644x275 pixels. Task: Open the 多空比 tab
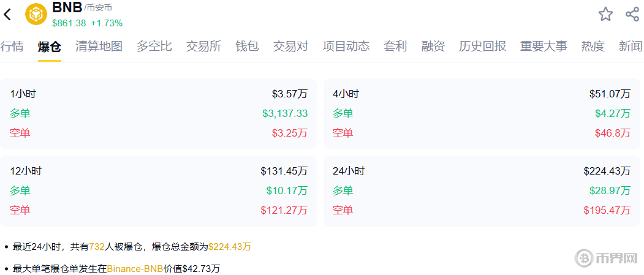coord(154,46)
